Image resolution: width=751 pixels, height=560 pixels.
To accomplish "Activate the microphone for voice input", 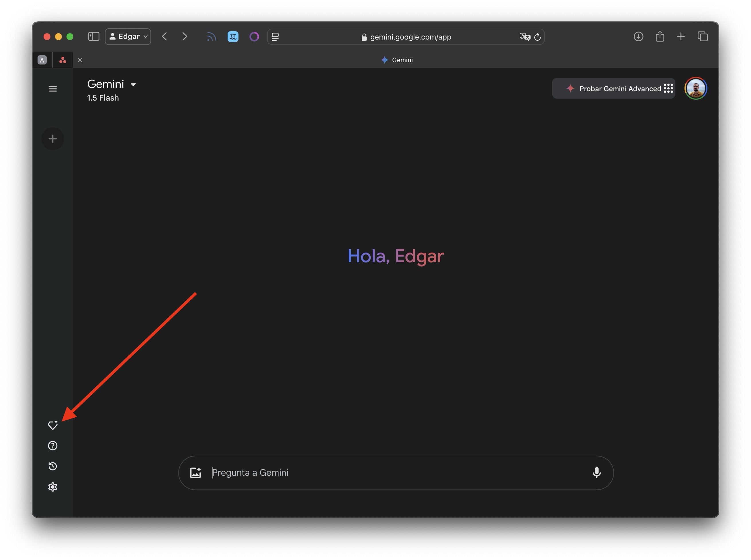I will click(x=597, y=473).
